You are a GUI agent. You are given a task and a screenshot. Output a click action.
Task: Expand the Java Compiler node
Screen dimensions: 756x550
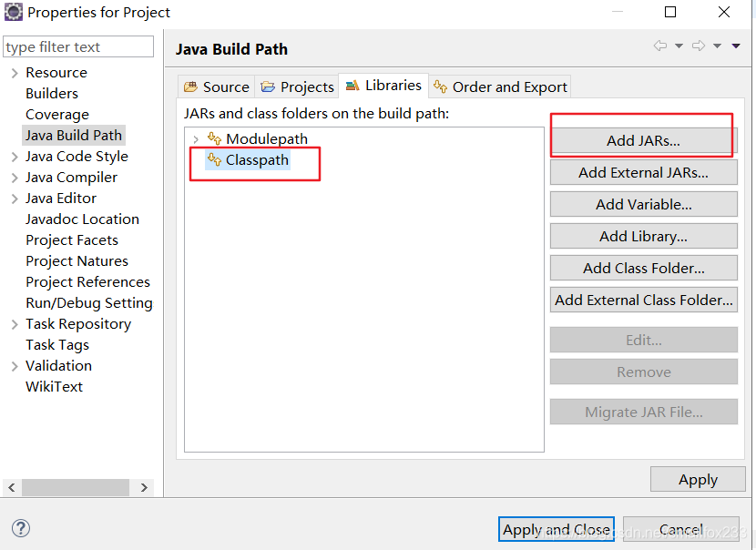coord(15,178)
